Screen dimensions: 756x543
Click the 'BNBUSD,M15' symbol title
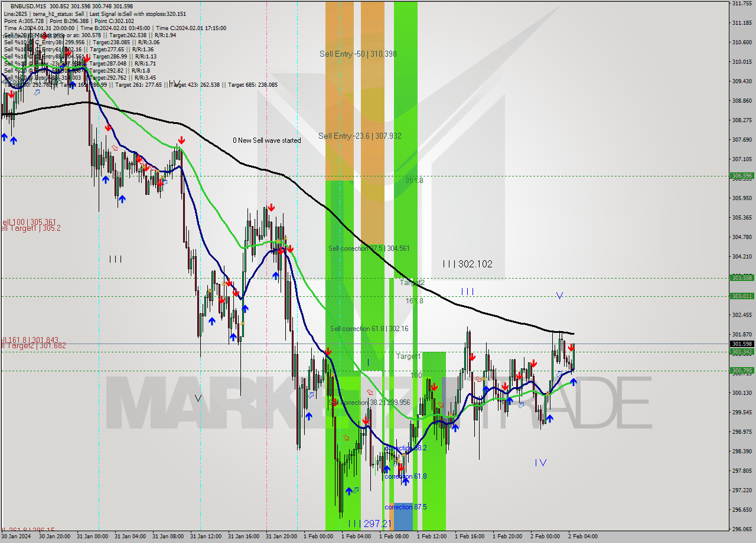pyautogui.click(x=29, y=5)
